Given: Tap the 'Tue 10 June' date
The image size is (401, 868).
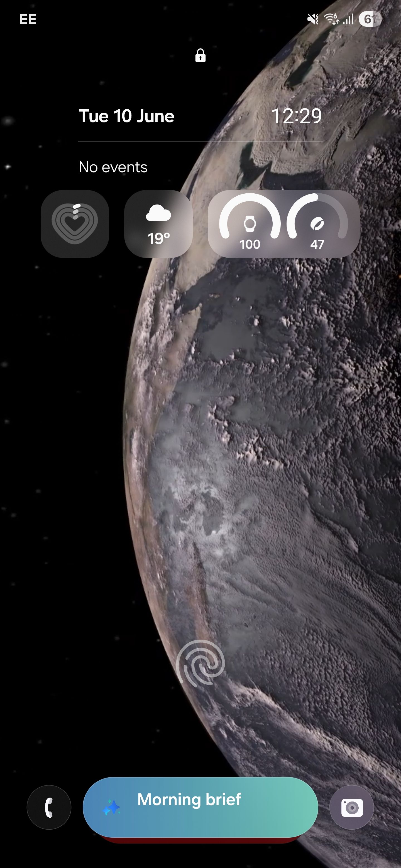Looking at the screenshot, I should (126, 116).
